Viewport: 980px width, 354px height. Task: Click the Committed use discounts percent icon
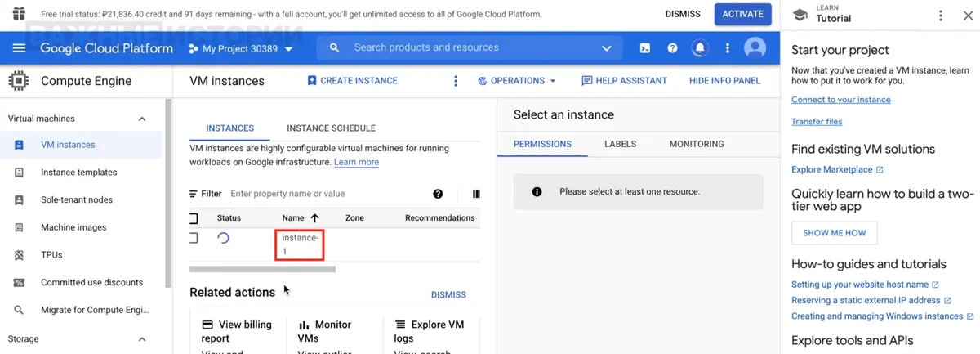pos(20,283)
